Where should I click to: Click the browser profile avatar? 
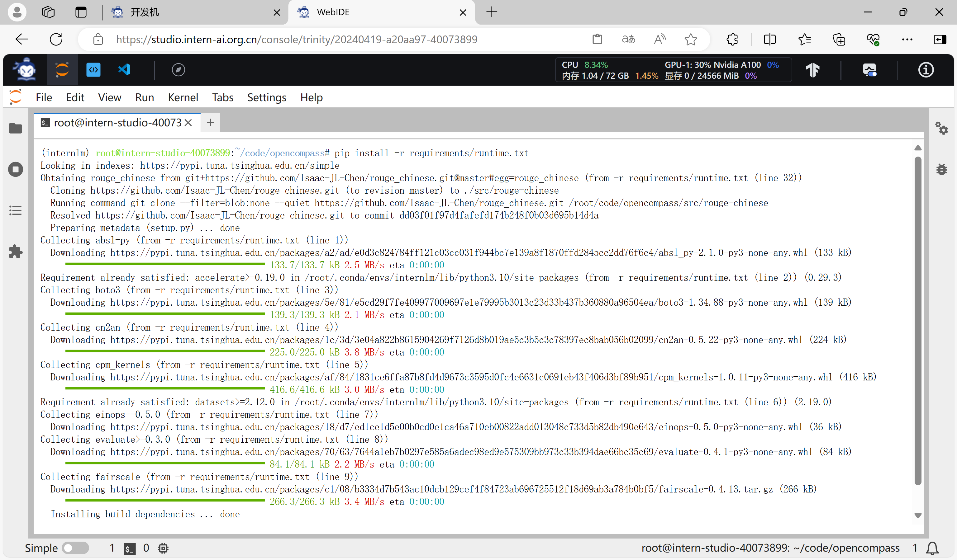tap(17, 12)
